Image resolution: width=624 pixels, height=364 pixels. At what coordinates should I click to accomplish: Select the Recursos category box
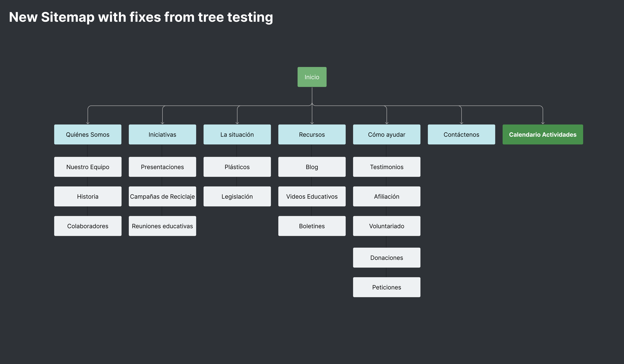click(312, 135)
